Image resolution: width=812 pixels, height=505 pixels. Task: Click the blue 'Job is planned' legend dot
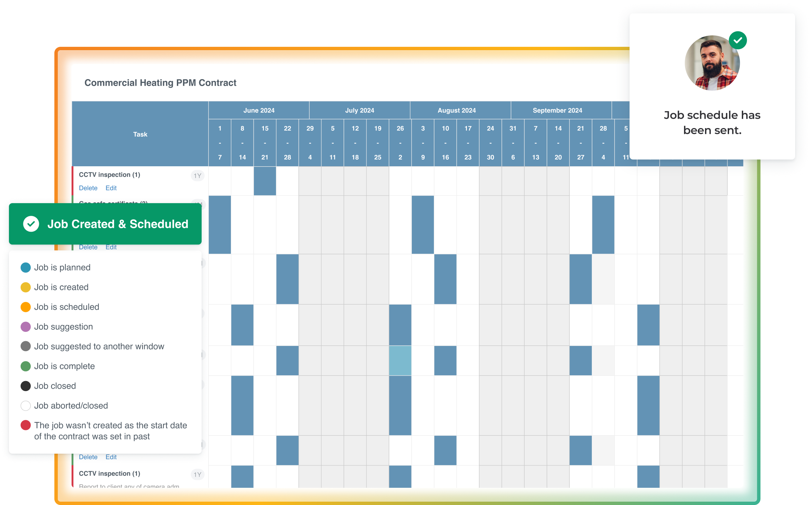(x=26, y=267)
